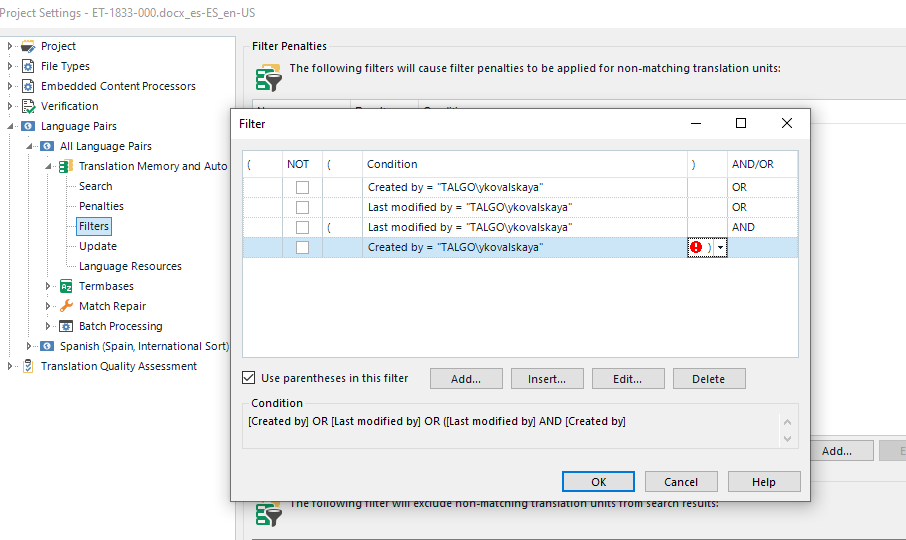906x540 pixels.
Task: Click the Translation Memory tree icon
Action: point(66,166)
